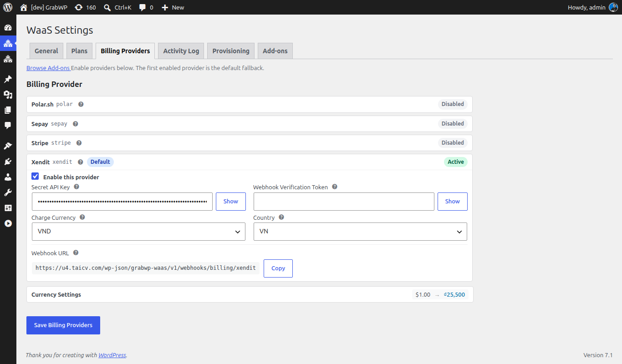
Task: Collapse the Xendit provider header
Action: (250, 162)
